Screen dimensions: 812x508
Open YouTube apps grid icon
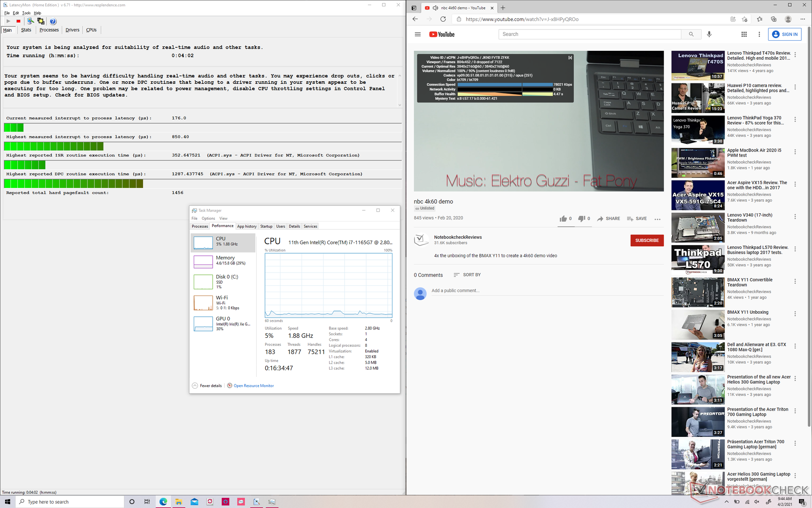(x=744, y=34)
